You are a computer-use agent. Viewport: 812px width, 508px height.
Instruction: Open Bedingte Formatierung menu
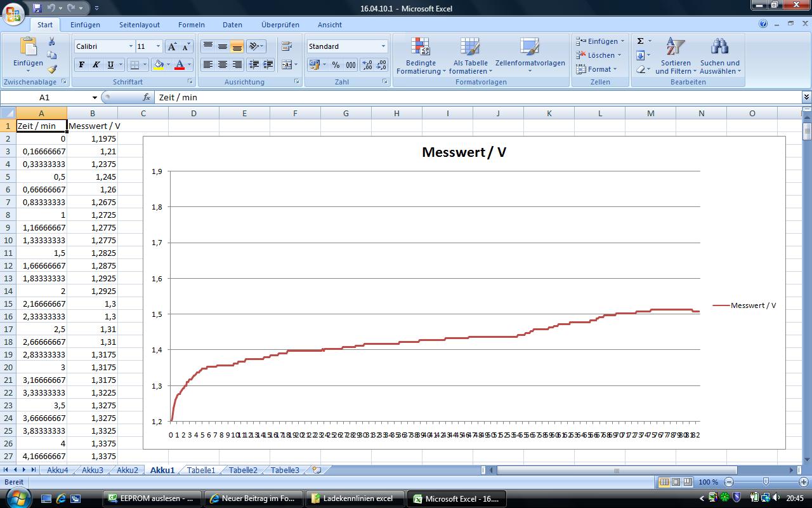tap(421, 56)
